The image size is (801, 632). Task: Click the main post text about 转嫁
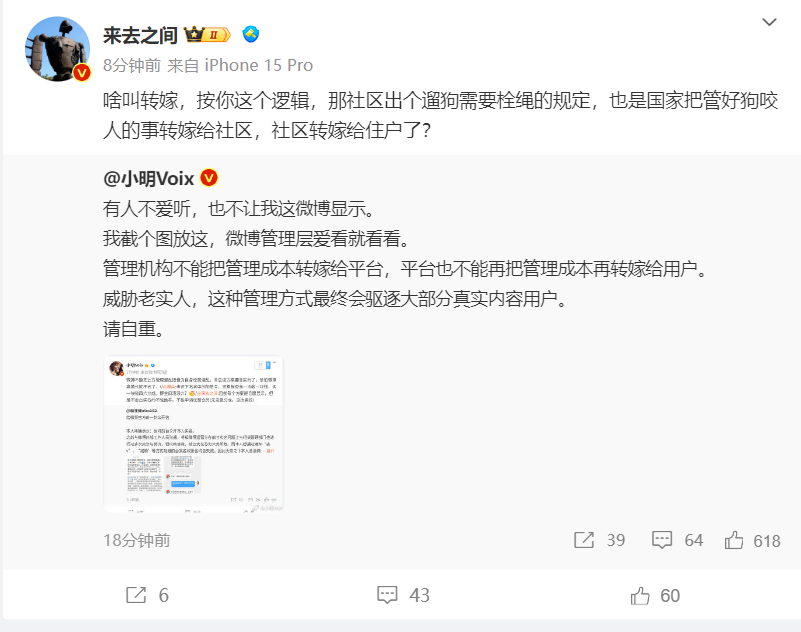[x=440, y=115]
